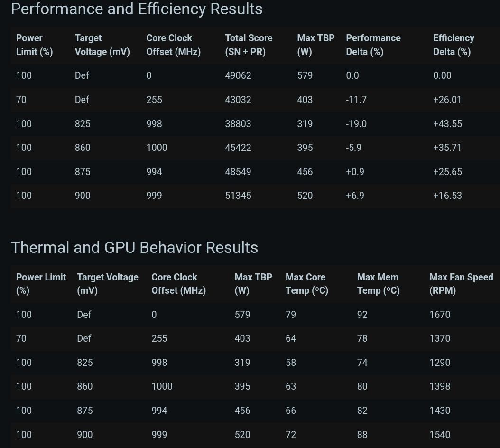This screenshot has height=448, width=500.
Task: Click the max memory temp value 92
Action: click(362, 315)
